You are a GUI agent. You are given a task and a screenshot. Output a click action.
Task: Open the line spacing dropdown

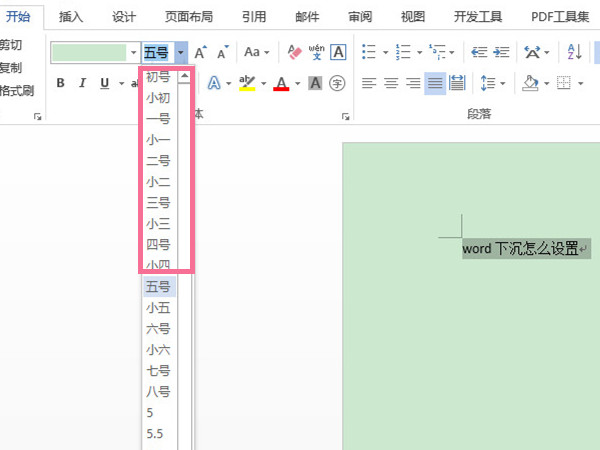click(490, 83)
